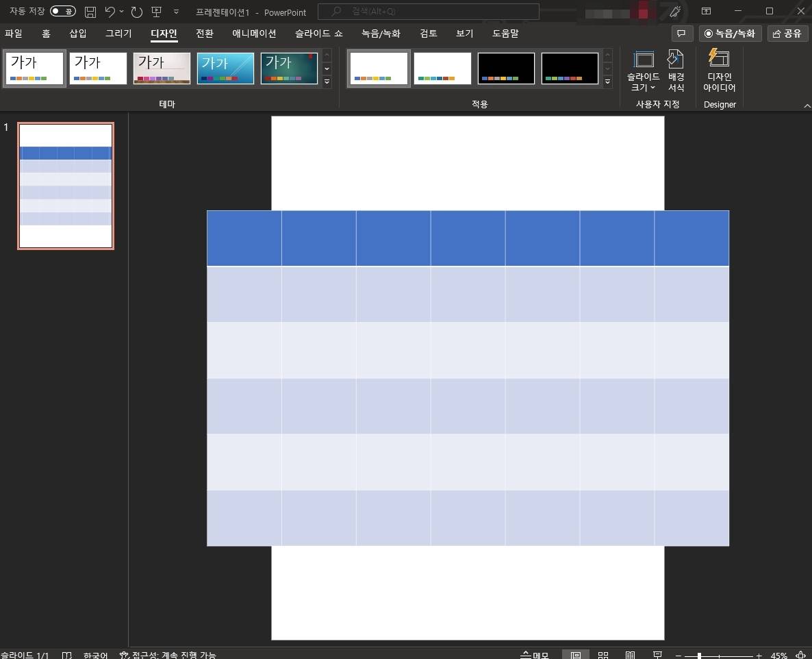The height and width of the screenshot is (659, 812).
Task: Click the zoom slider handle
Action: coord(699,656)
